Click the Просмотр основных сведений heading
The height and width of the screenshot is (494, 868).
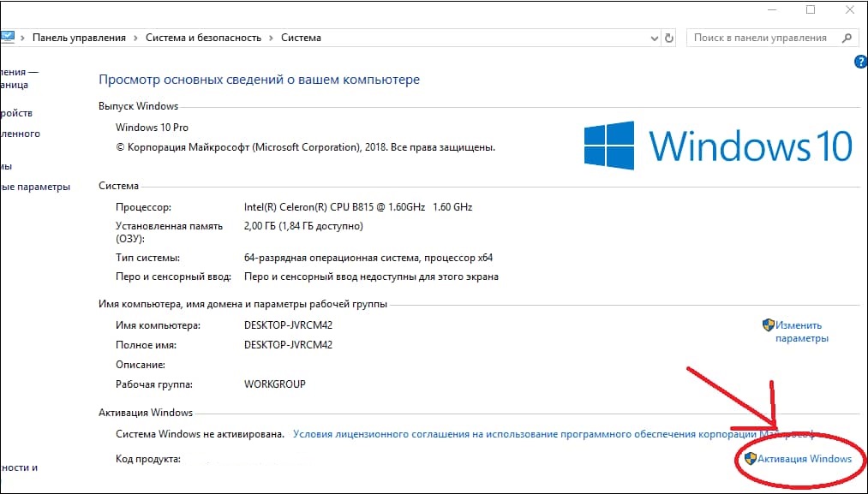pyautogui.click(x=259, y=80)
